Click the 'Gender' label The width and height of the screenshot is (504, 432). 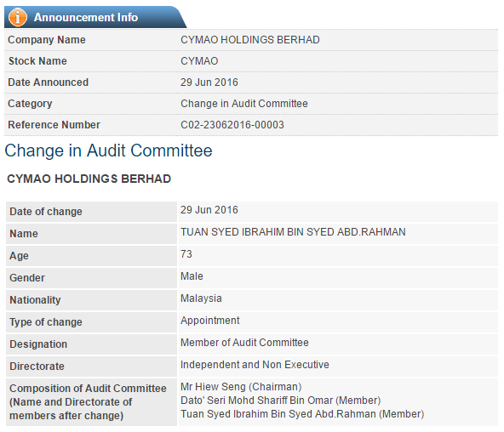point(27,278)
